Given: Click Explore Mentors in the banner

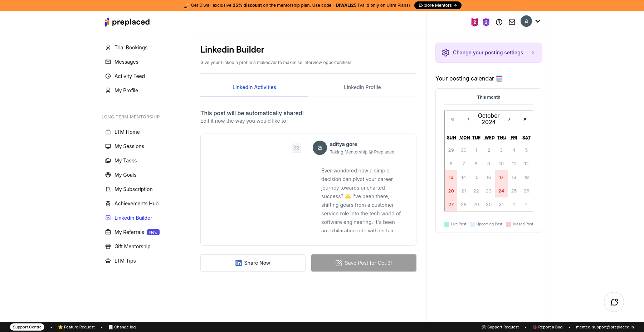Looking at the screenshot, I should tap(438, 5).
